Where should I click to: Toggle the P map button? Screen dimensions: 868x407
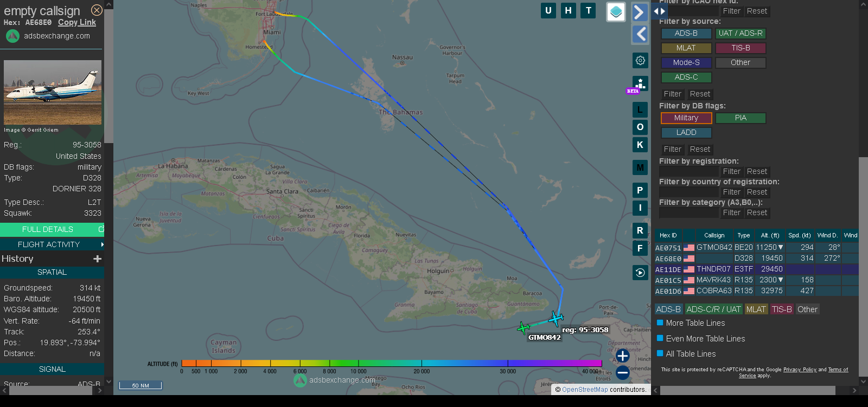pyautogui.click(x=640, y=190)
